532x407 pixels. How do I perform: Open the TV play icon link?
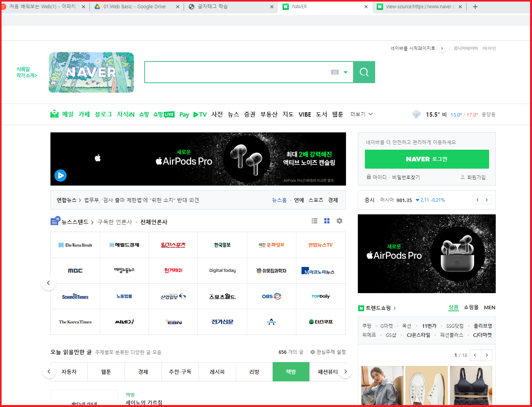point(200,115)
